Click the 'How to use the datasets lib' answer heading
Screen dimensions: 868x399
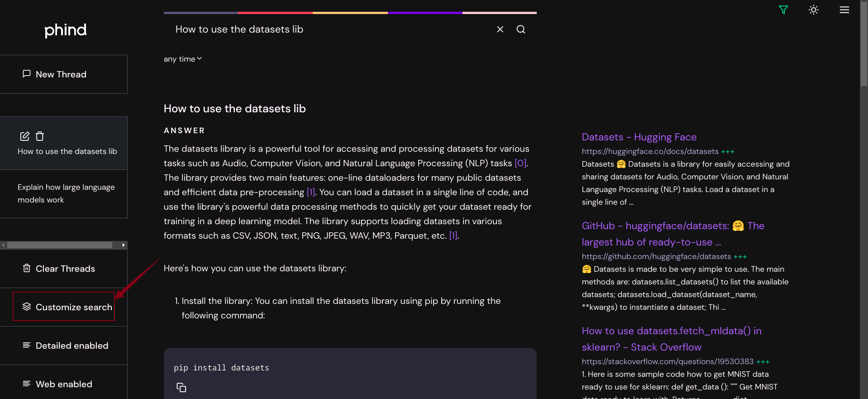235,109
